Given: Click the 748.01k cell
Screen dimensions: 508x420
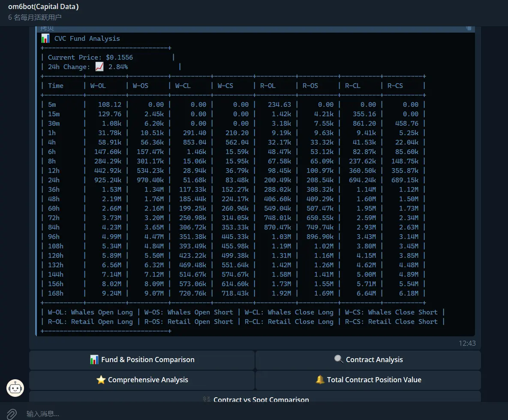Looking at the screenshot, I should [x=277, y=218].
